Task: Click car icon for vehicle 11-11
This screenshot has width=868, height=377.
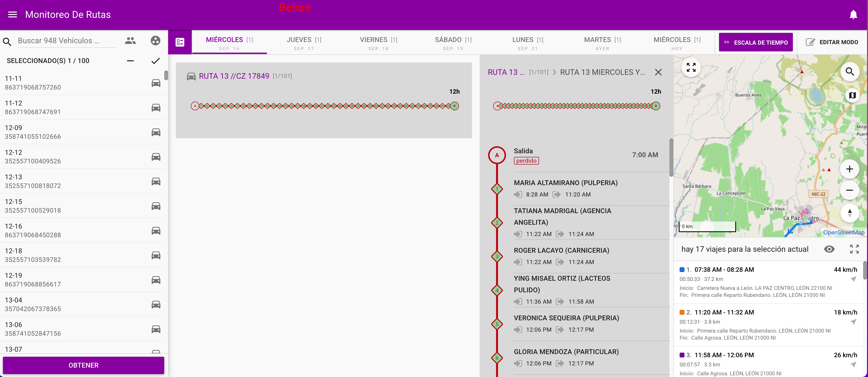Action: (156, 83)
